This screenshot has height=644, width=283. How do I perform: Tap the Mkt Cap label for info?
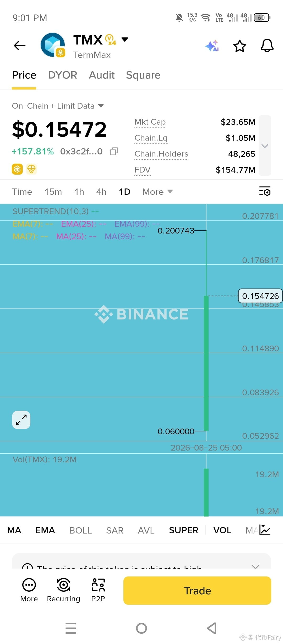(x=150, y=122)
